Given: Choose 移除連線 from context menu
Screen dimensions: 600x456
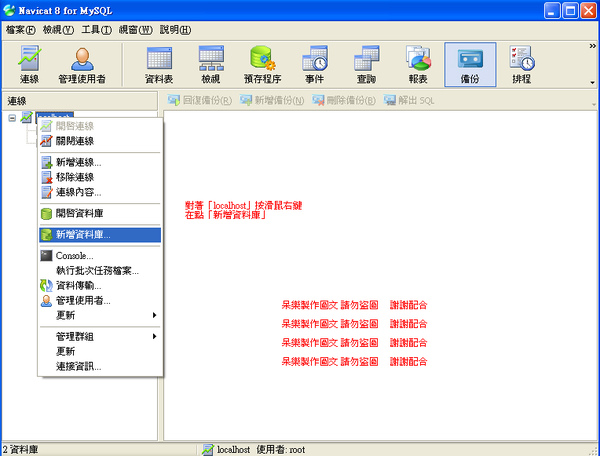Looking at the screenshot, I should pos(100,177).
